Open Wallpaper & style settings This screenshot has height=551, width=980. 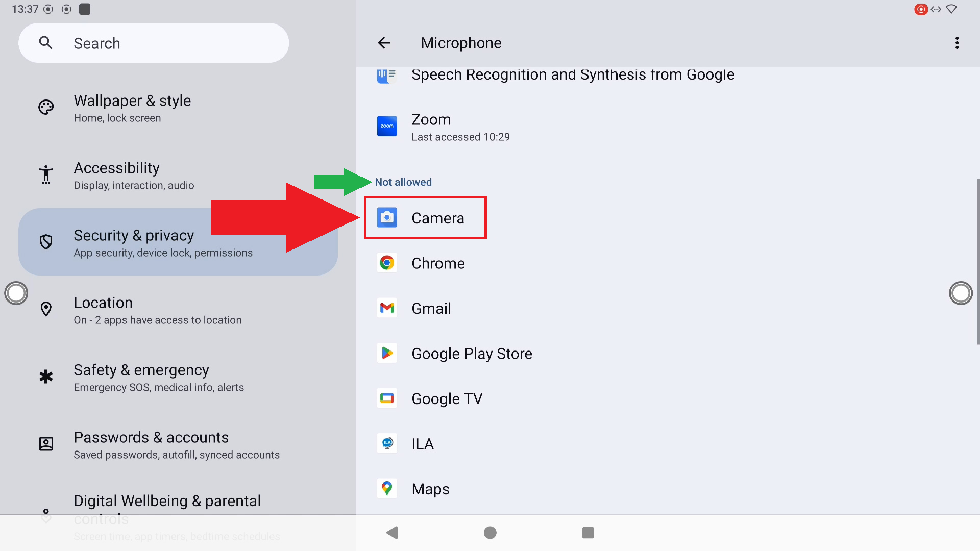tap(132, 108)
